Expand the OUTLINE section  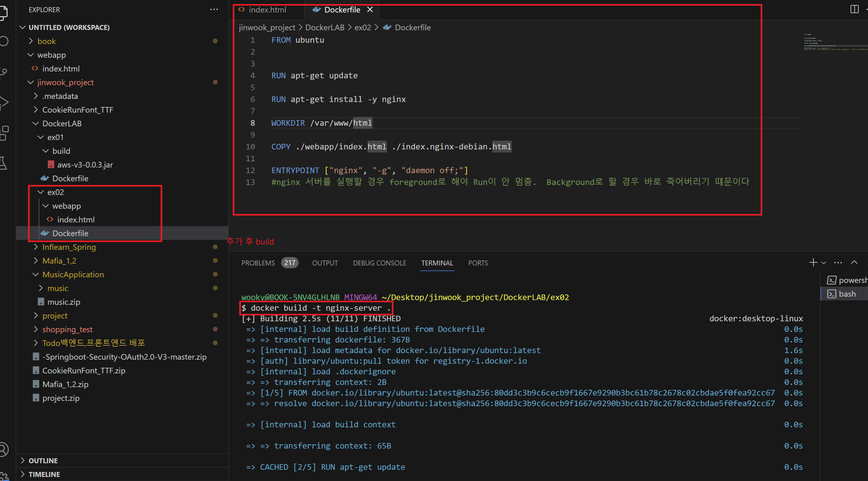(x=43, y=460)
